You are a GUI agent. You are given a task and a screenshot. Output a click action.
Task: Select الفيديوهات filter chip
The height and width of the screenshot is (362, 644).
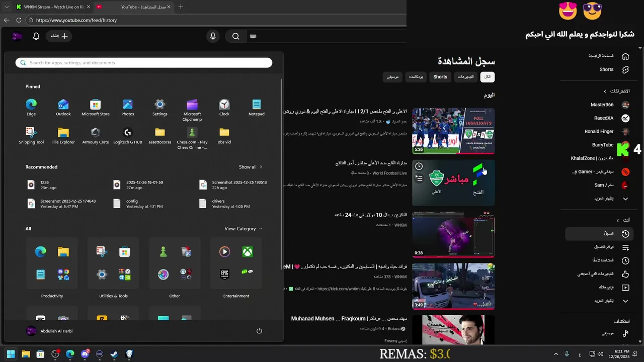[x=466, y=77]
